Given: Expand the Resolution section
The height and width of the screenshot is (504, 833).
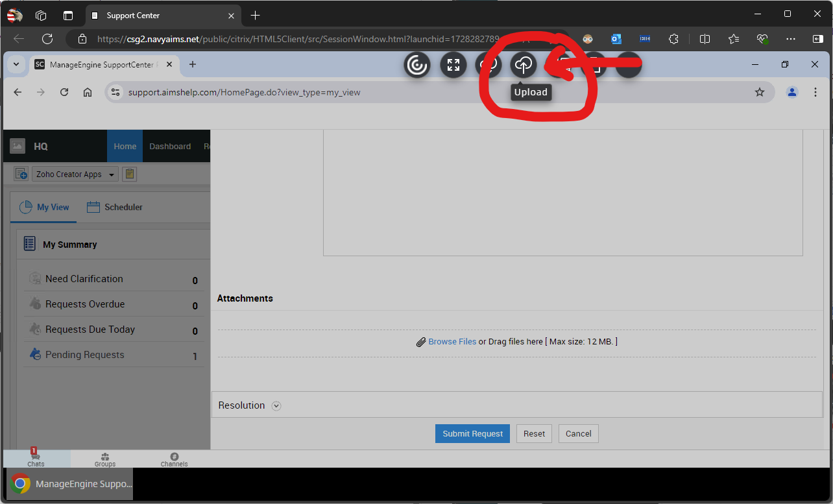Looking at the screenshot, I should (276, 405).
